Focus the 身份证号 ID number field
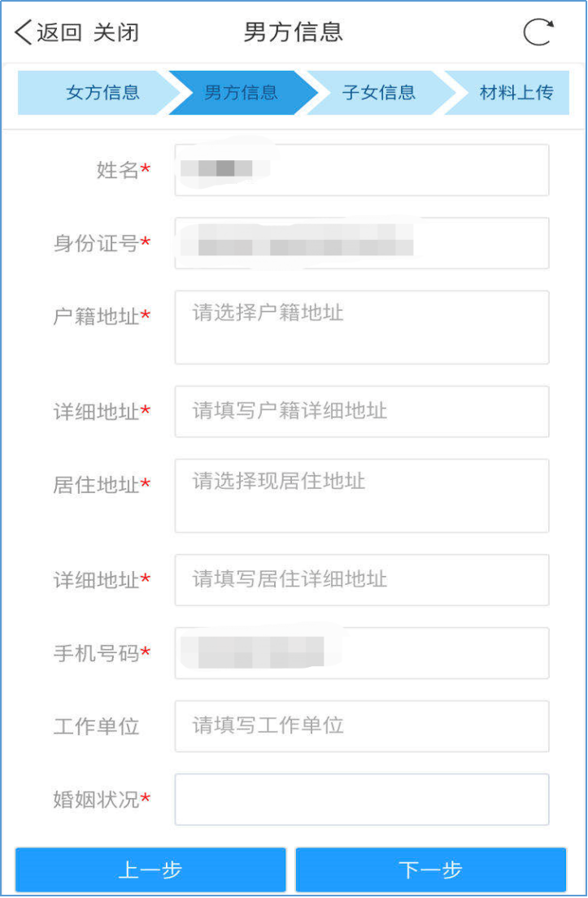Image resolution: width=588 pixels, height=898 pixels. [x=362, y=243]
